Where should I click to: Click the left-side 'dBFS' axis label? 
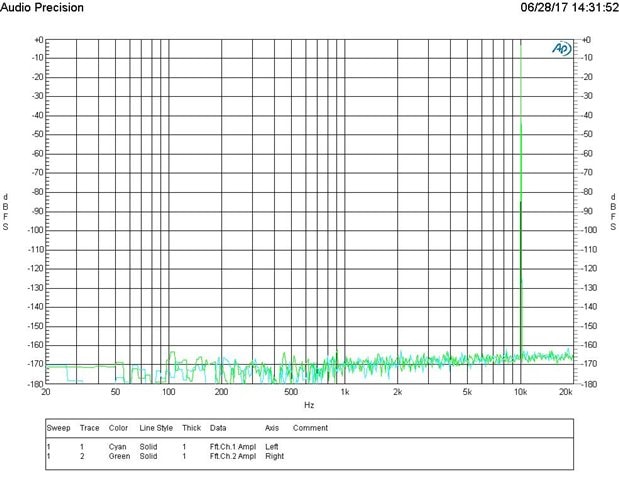[6, 212]
